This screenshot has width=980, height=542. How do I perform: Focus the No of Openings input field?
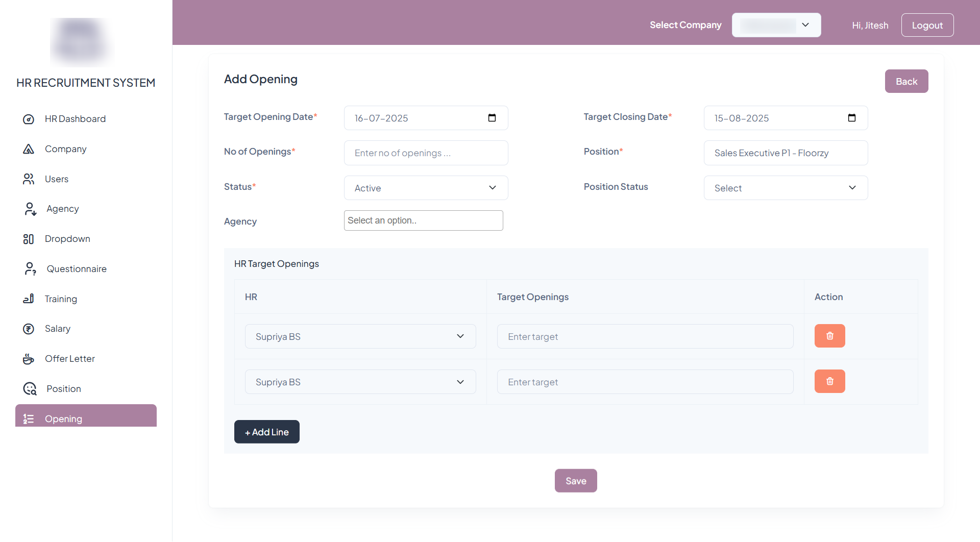click(x=426, y=153)
